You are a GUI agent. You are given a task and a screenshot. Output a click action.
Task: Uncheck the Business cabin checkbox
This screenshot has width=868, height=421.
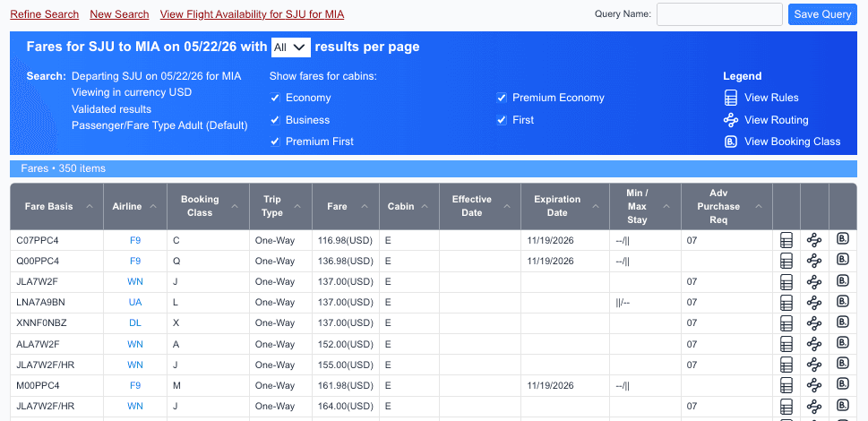[x=275, y=120]
